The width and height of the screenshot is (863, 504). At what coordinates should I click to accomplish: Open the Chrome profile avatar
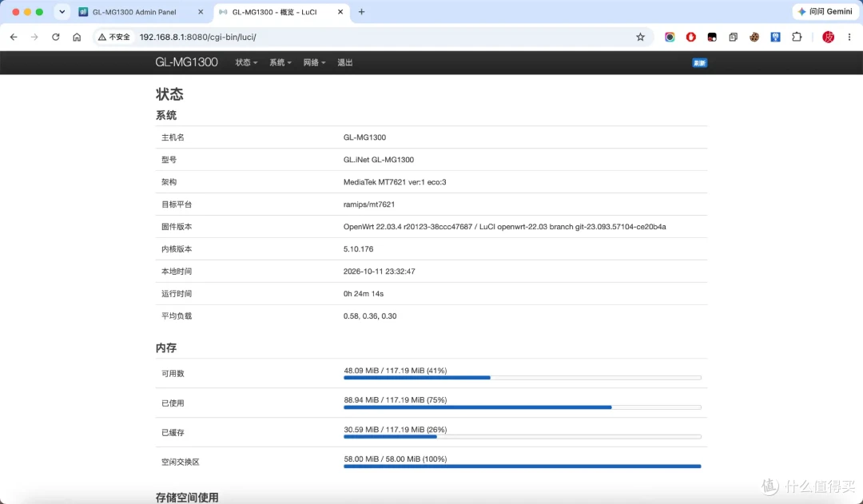[829, 37]
